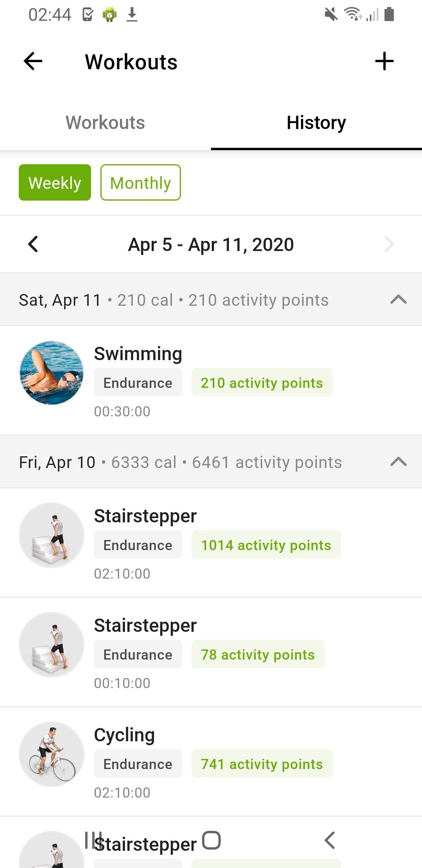
Task: Switch to the Workouts tab
Action: point(105,123)
